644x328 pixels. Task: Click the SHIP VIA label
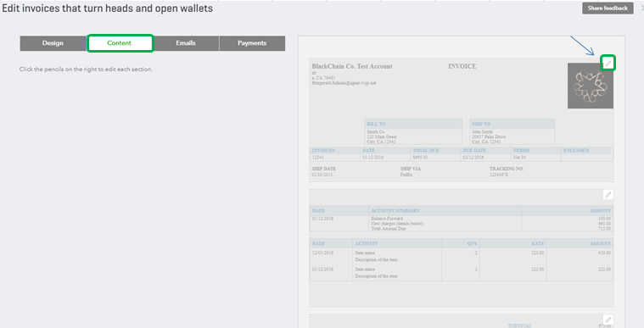[411, 169]
